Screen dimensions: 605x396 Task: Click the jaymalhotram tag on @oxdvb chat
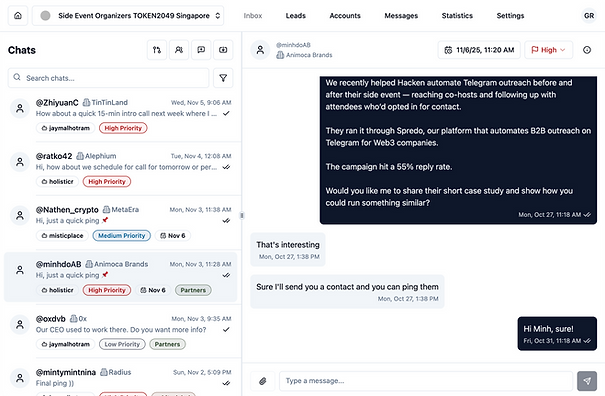[66, 344]
